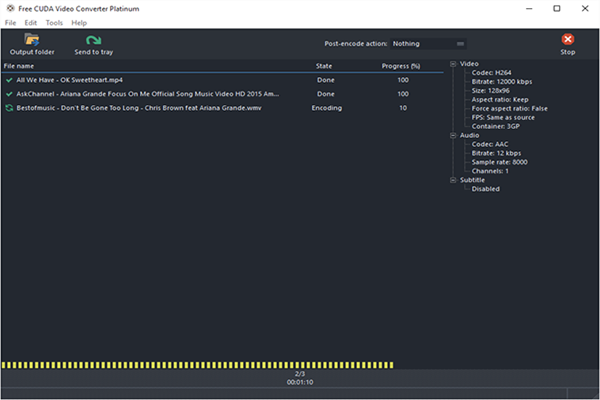Click the Send to tray icon

pos(93,39)
